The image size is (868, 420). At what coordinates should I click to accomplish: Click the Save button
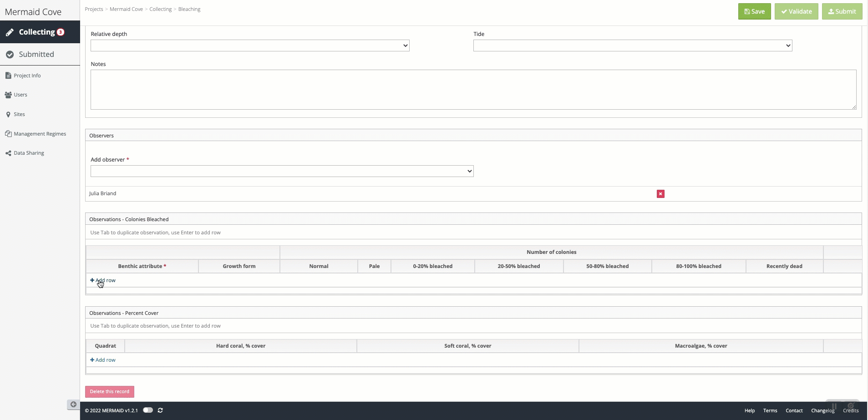pyautogui.click(x=754, y=11)
